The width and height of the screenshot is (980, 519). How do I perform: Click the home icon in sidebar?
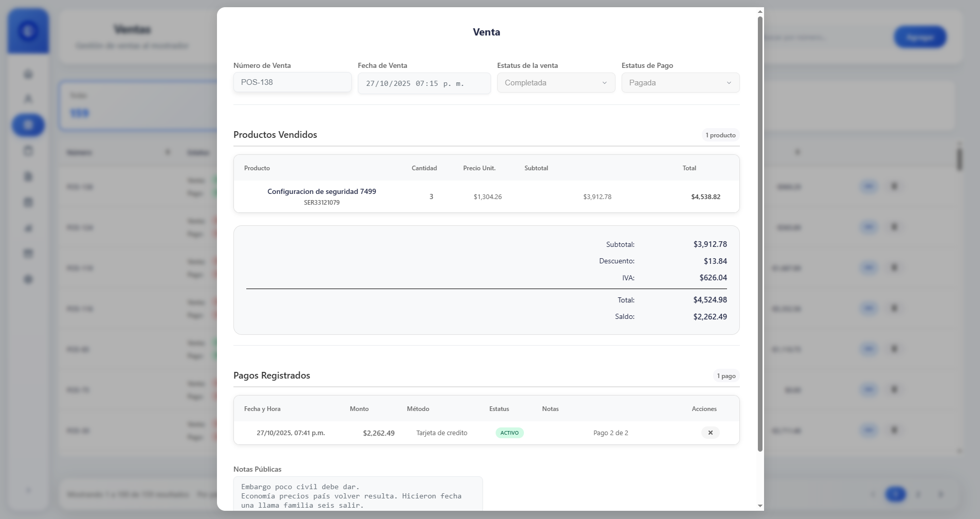(x=28, y=74)
